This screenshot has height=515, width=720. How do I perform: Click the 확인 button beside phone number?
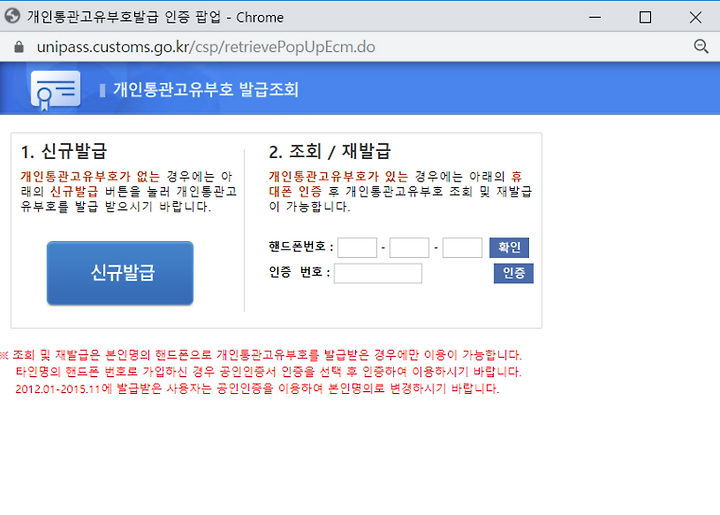(509, 247)
